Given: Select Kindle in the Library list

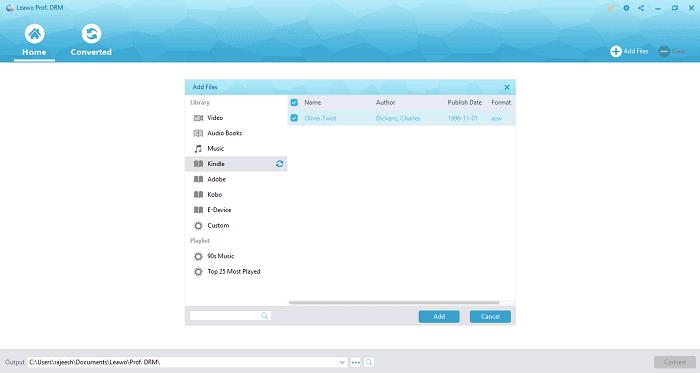Looking at the screenshot, I should (236, 164).
